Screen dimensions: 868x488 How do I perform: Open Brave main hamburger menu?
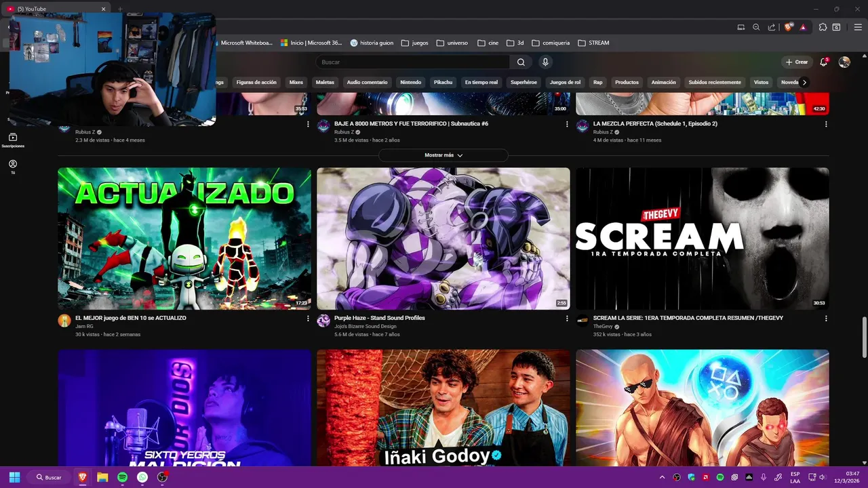pyautogui.click(x=857, y=27)
